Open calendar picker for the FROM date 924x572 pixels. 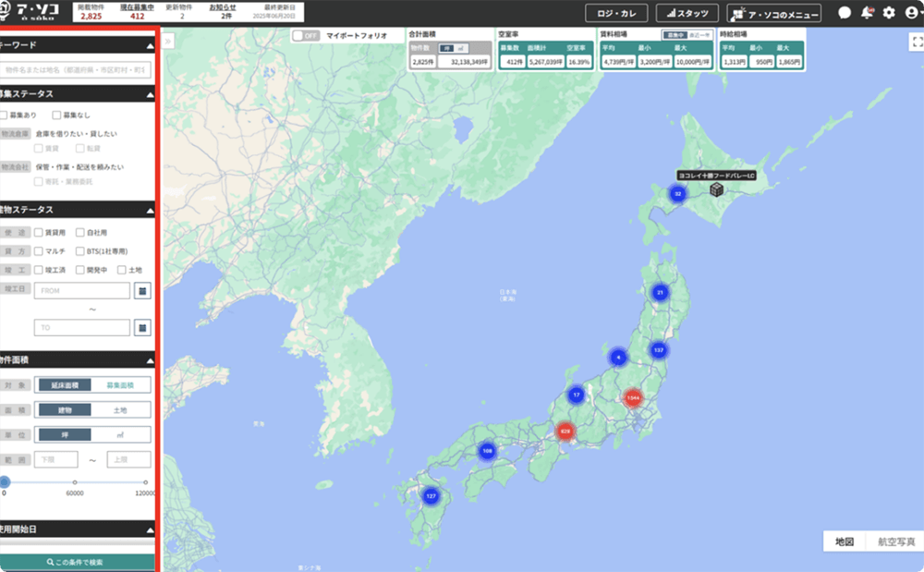pos(142,291)
